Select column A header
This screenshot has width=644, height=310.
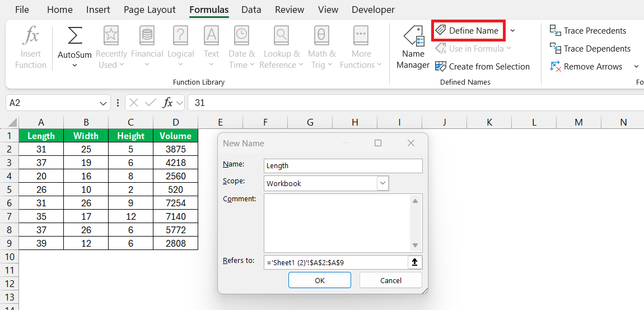pyautogui.click(x=41, y=122)
